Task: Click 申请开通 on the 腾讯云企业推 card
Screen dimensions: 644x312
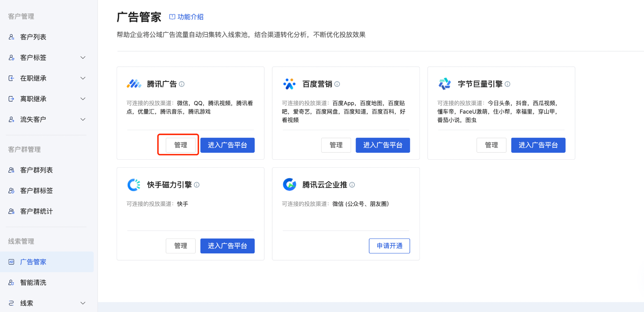Action: 389,246
